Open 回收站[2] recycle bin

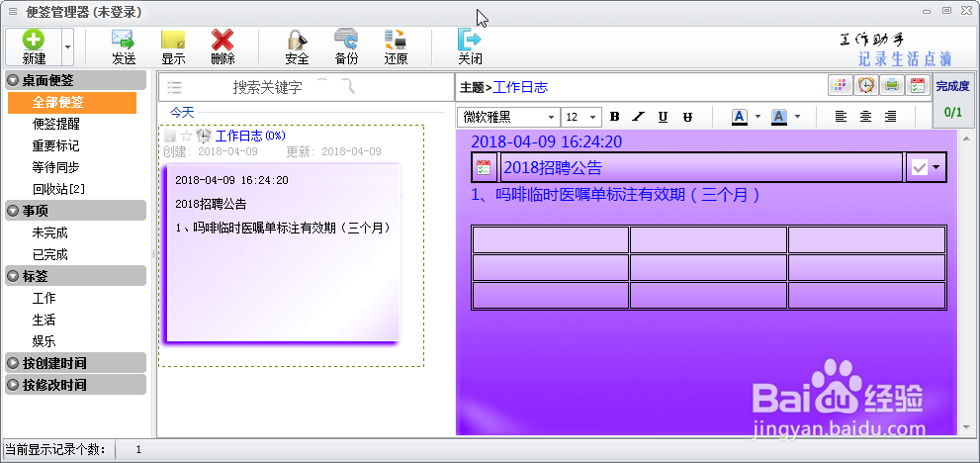[58, 189]
